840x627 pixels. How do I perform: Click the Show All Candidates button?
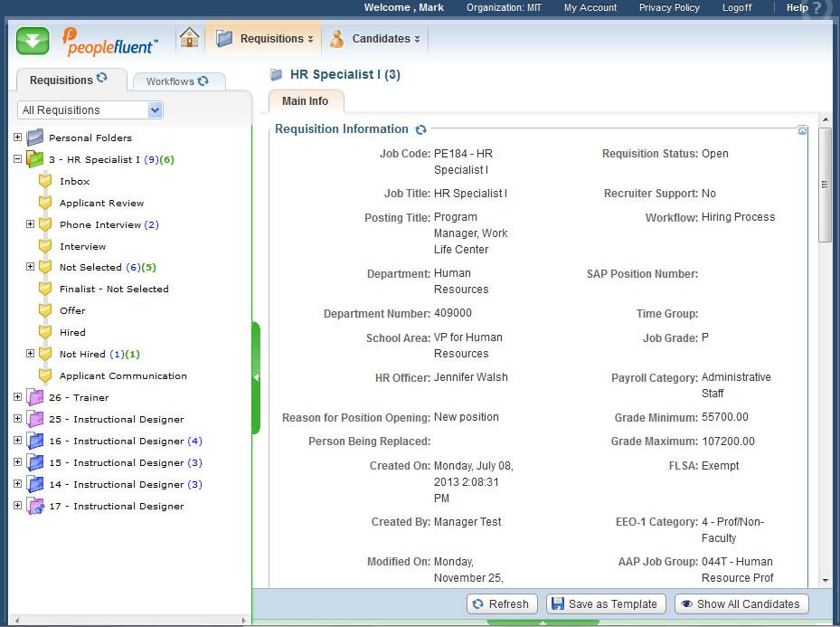point(740,604)
